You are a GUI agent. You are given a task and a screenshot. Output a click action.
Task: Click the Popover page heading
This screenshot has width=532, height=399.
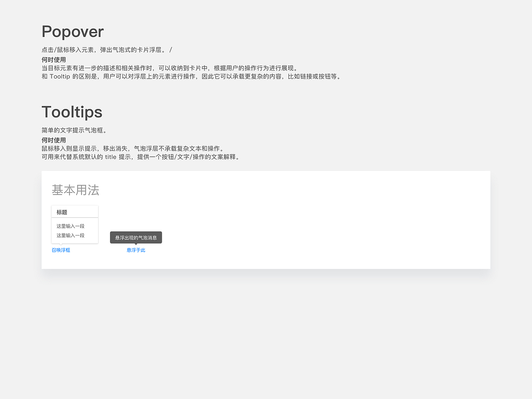click(x=72, y=32)
